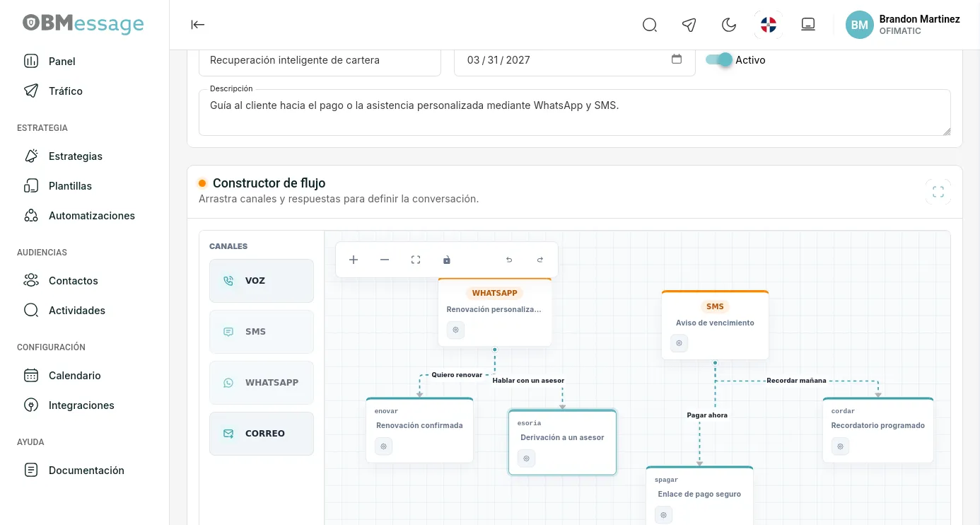Open the date picker calendar icon

[677, 59]
